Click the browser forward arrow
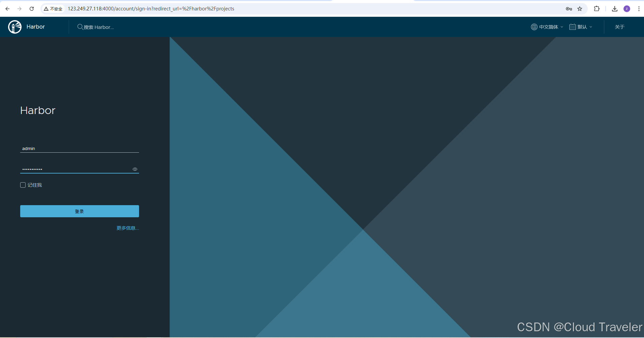This screenshot has height=338, width=644. pos(20,9)
